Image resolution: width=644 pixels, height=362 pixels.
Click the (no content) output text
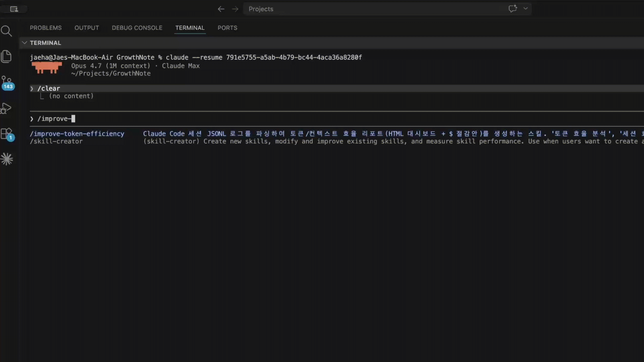[71, 96]
